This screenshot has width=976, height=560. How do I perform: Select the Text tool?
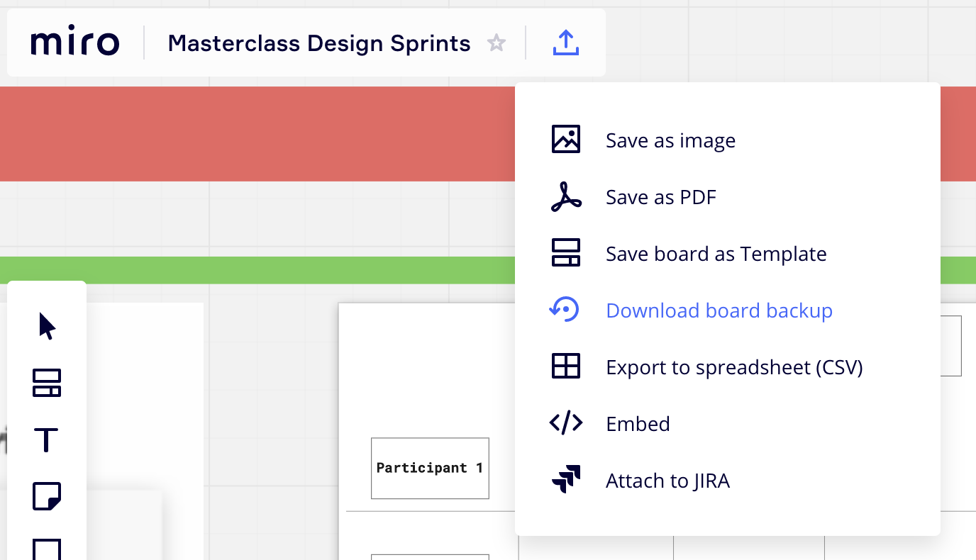pyautogui.click(x=45, y=440)
